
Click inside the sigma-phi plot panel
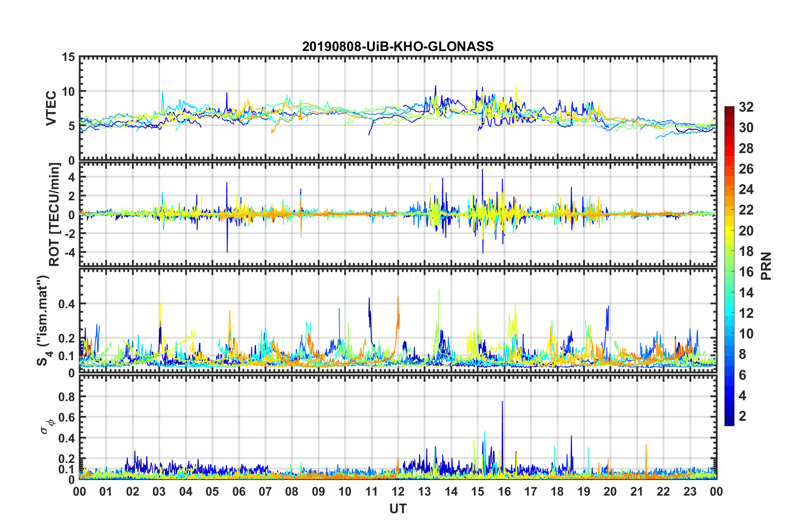click(x=398, y=427)
